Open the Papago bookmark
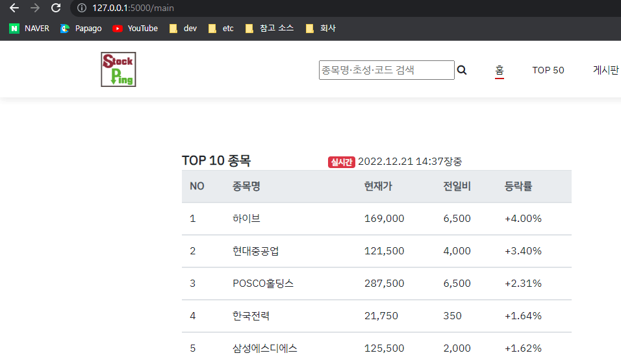This screenshot has width=621, height=364. tap(81, 29)
